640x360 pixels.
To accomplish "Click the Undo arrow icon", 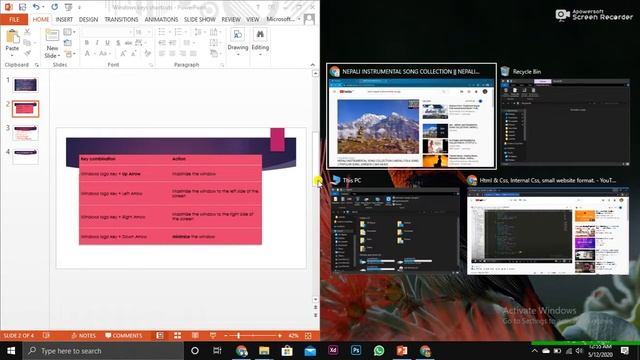I will 36,7.
